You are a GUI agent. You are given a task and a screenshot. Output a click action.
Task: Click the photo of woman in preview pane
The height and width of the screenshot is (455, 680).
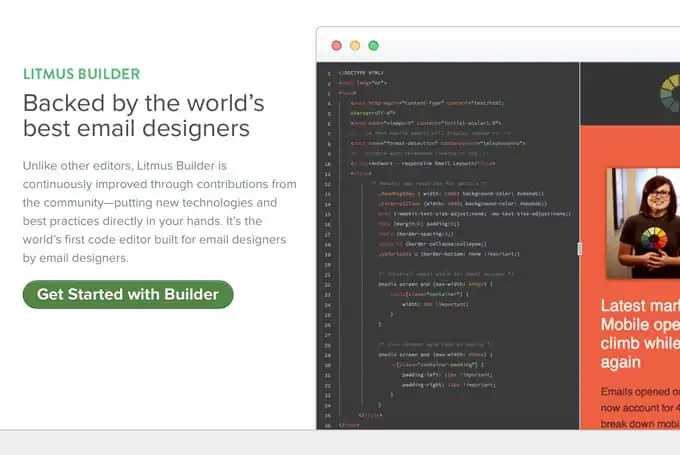643,223
